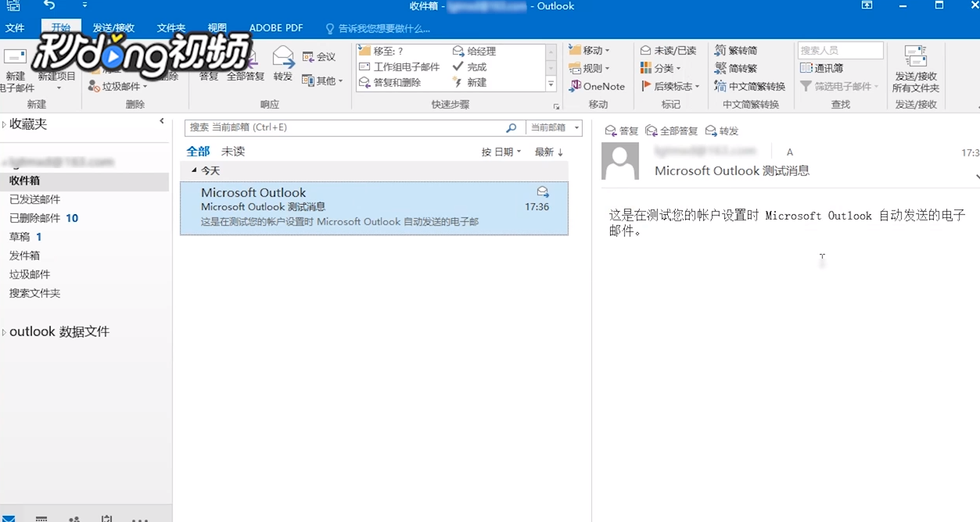The image size is (980, 522).
Task: Click the Undo arrow in title bar
Action: pos(50,5)
